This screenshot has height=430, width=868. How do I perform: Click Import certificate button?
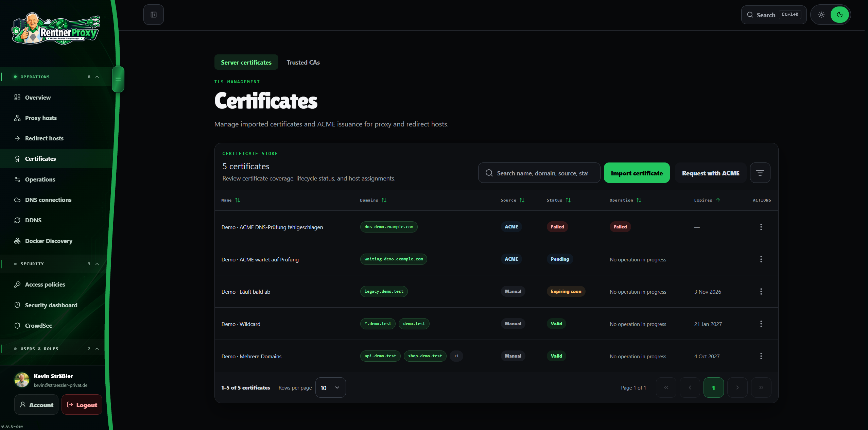click(x=637, y=173)
